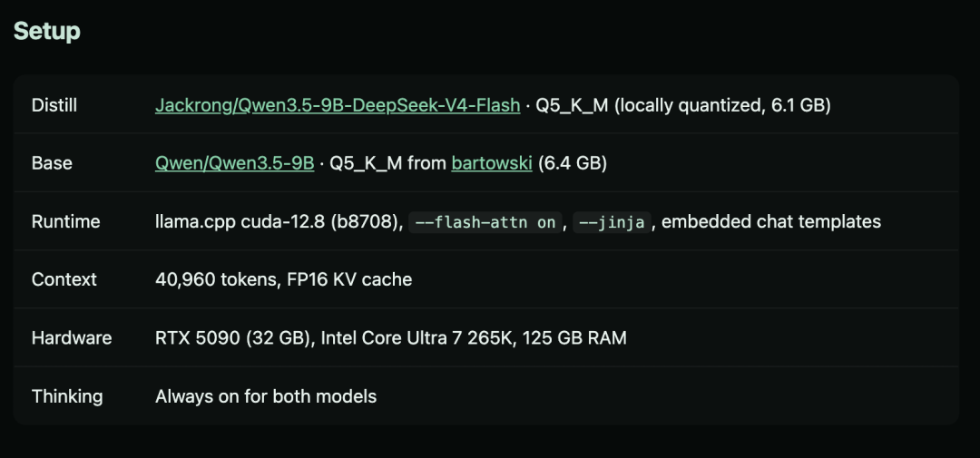Select the Runtime row label
Viewport: 980px width, 458px height.
(x=65, y=222)
